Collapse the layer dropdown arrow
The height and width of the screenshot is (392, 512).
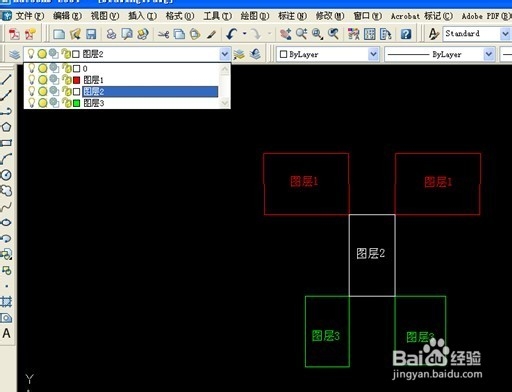pos(225,54)
